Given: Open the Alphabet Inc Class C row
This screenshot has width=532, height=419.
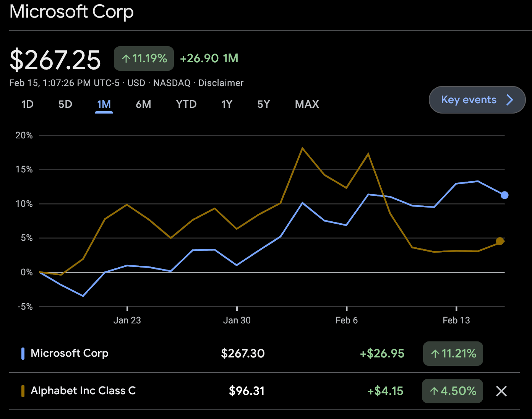Looking at the screenshot, I should pyautogui.click(x=83, y=391).
